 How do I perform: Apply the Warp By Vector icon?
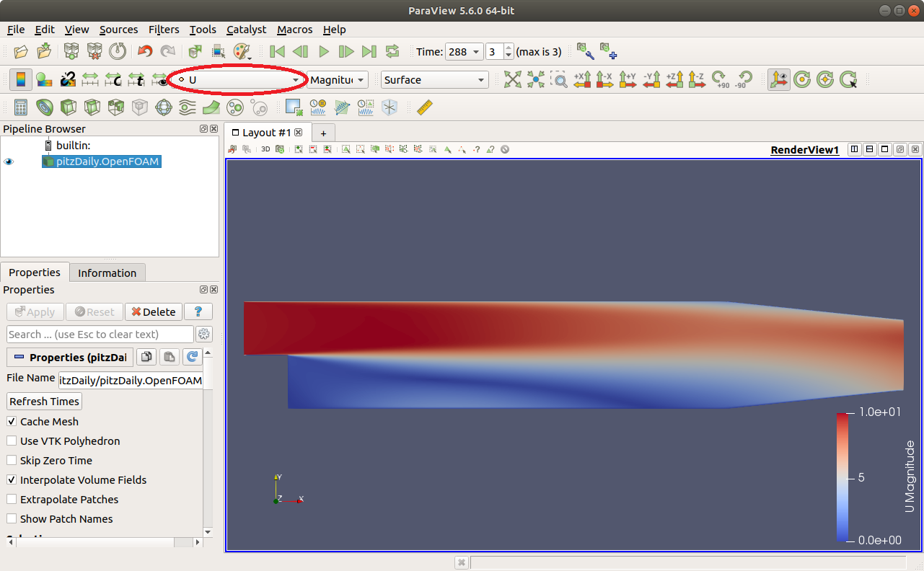[211, 107]
